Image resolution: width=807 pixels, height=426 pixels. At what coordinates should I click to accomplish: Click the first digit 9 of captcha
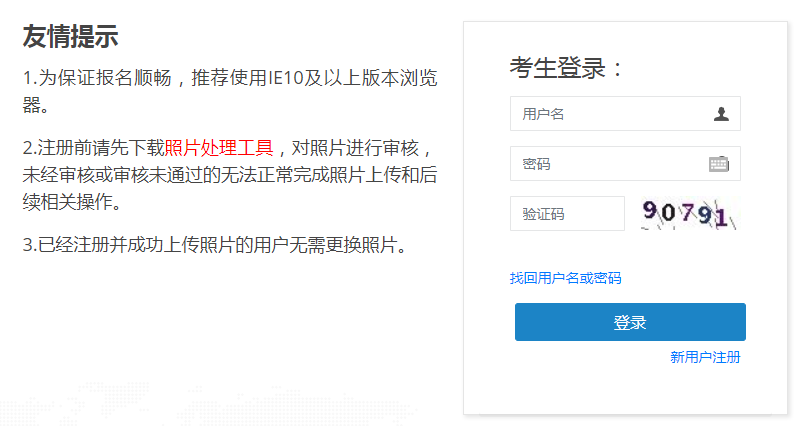[650, 210]
